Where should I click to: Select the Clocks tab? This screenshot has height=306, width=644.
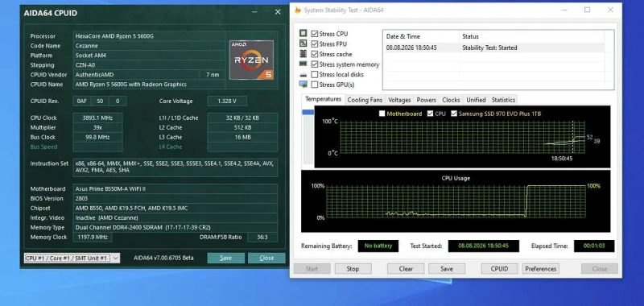click(451, 100)
